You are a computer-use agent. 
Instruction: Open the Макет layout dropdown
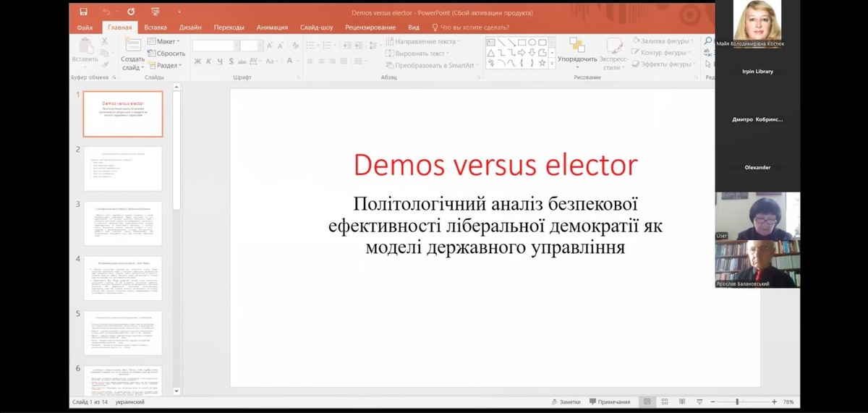tap(163, 41)
